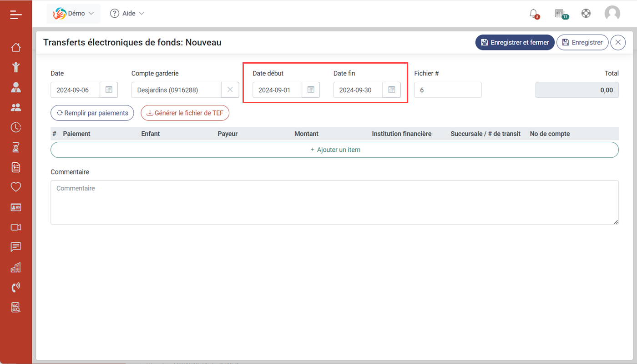Open the phone call icon in the sidebar

click(16, 287)
